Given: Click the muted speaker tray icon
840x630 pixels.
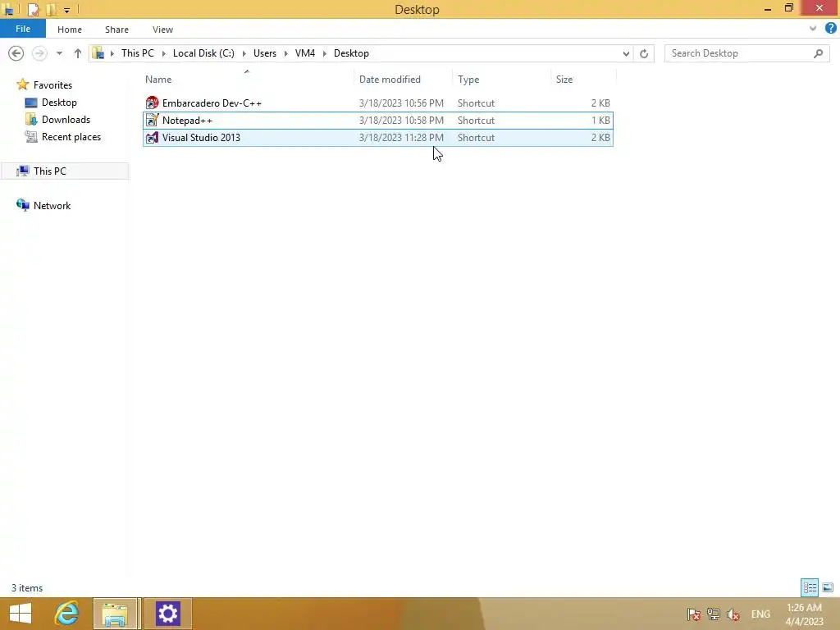Looking at the screenshot, I should pos(733,614).
